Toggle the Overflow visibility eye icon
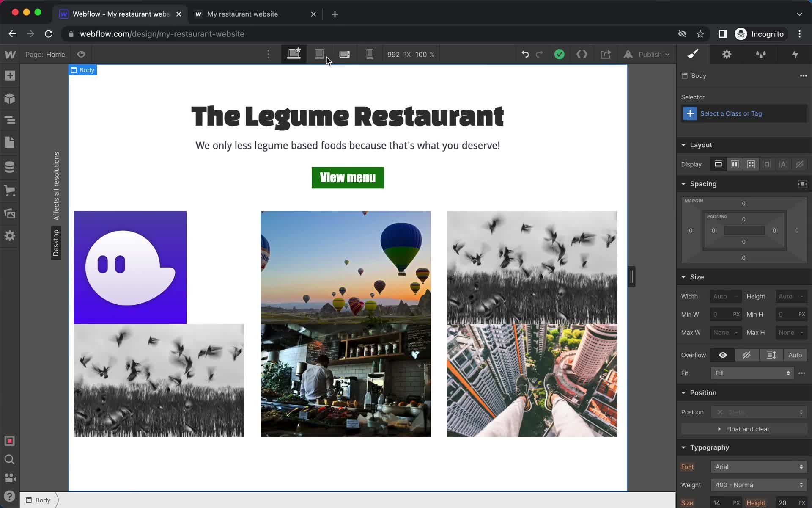This screenshot has width=812, height=508. tap(723, 355)
